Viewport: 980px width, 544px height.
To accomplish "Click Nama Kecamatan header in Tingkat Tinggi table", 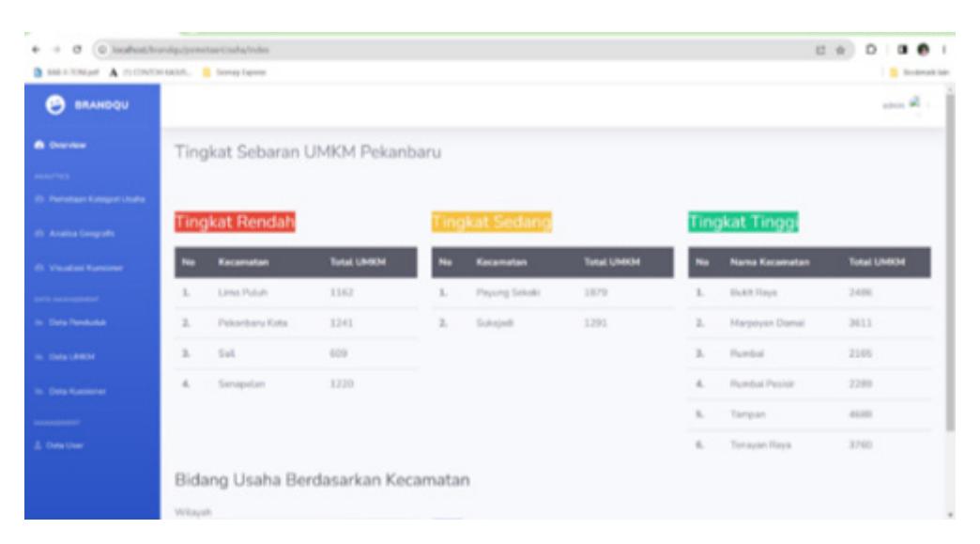I will pos(770,262).
